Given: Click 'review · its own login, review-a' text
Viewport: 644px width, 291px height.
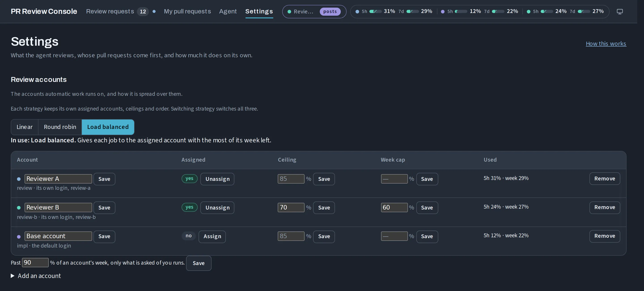Looking at the screenshot, I should click(53, 188).
